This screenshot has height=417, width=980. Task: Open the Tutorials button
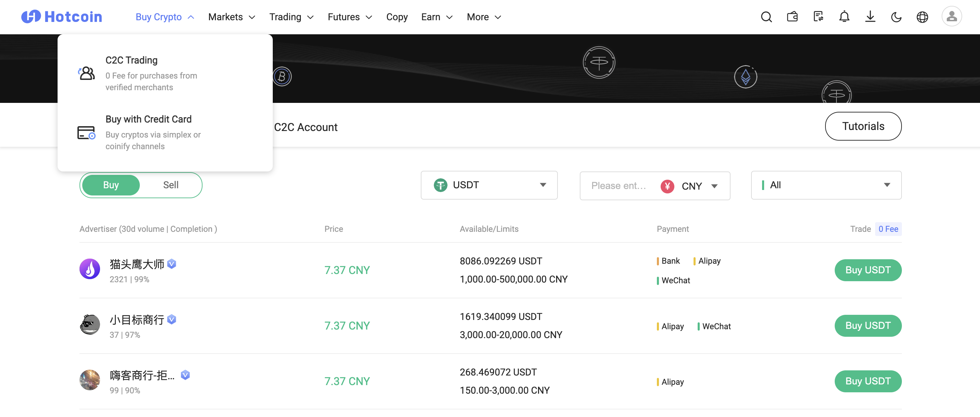tap(863, 126)
